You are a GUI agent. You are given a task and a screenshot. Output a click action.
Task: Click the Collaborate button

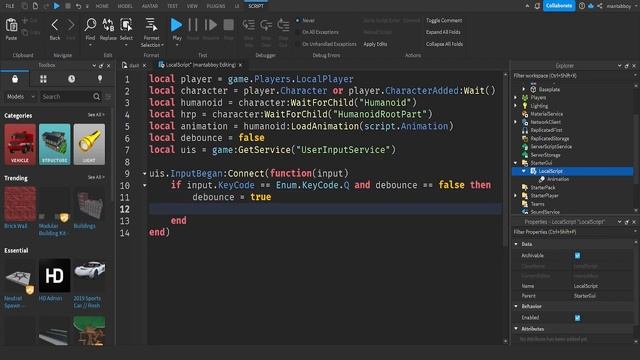559,6
